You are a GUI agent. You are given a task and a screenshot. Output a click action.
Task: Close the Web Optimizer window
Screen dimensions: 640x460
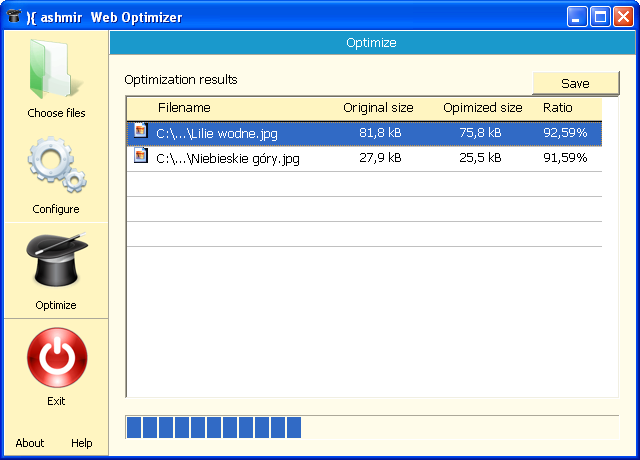point(624,17)
